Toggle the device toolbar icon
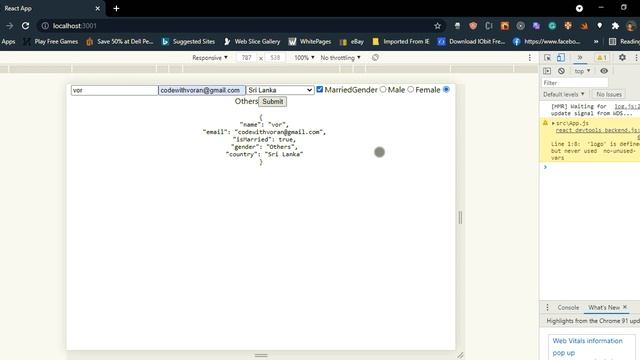The height and width of the screenshot is (360, 640). pos(561,58)
